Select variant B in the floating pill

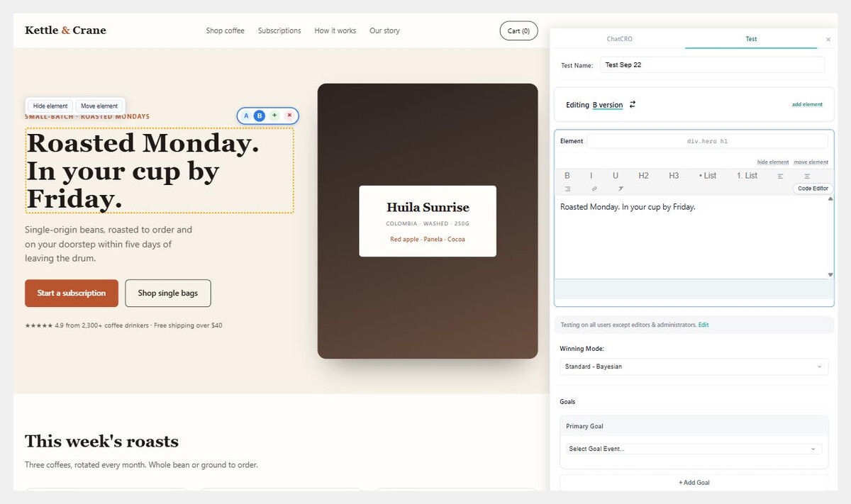click(x=260, y=116)
